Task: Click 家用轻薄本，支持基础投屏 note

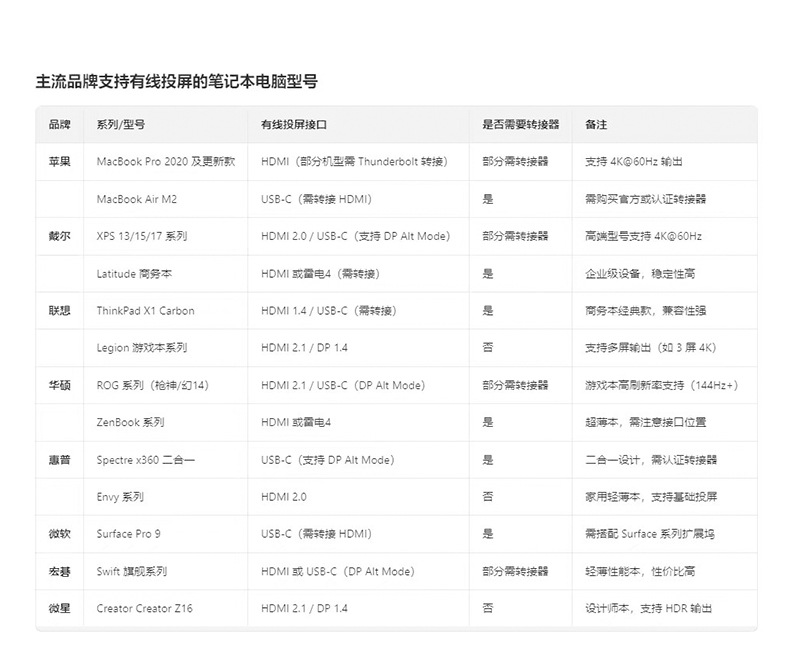Action: [x=651, y=497]
